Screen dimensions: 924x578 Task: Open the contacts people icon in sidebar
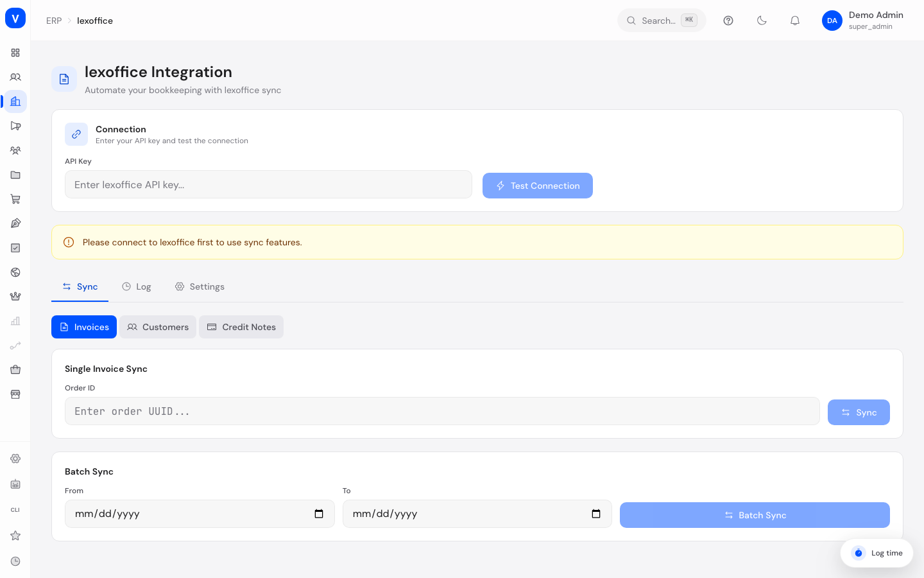pos(15,77)
